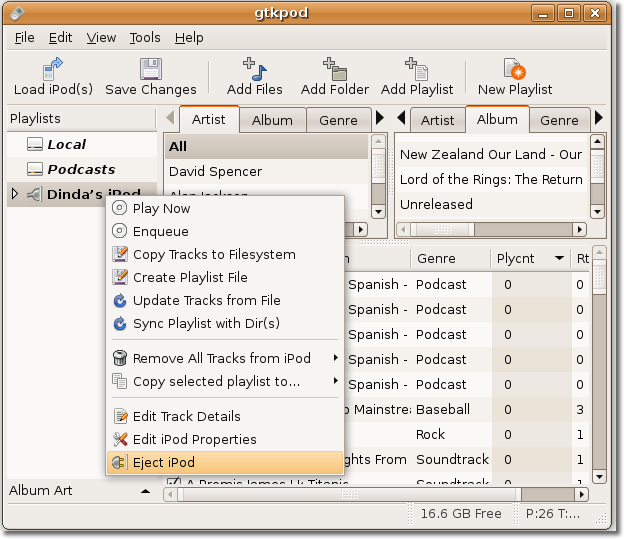Open the Help menu
This screenshot has width=624, height=539.
pyautogui.click(x=189, y=37)
